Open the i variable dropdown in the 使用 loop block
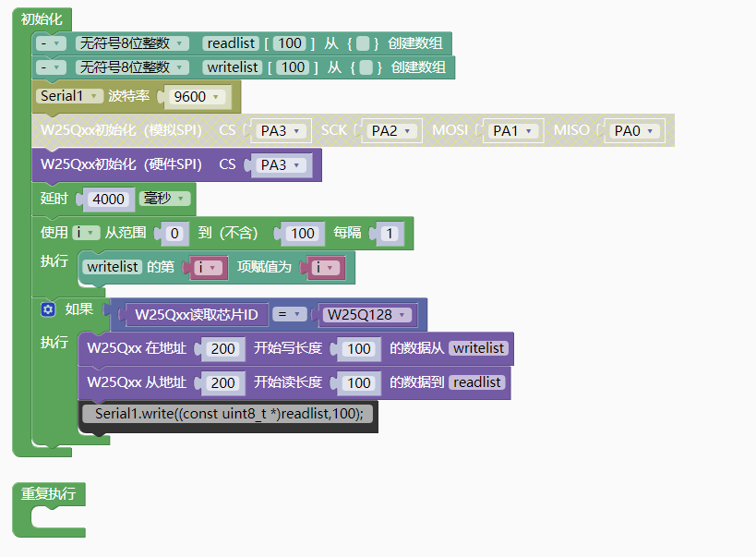The image size is (756, 557). tap(86, 233)
